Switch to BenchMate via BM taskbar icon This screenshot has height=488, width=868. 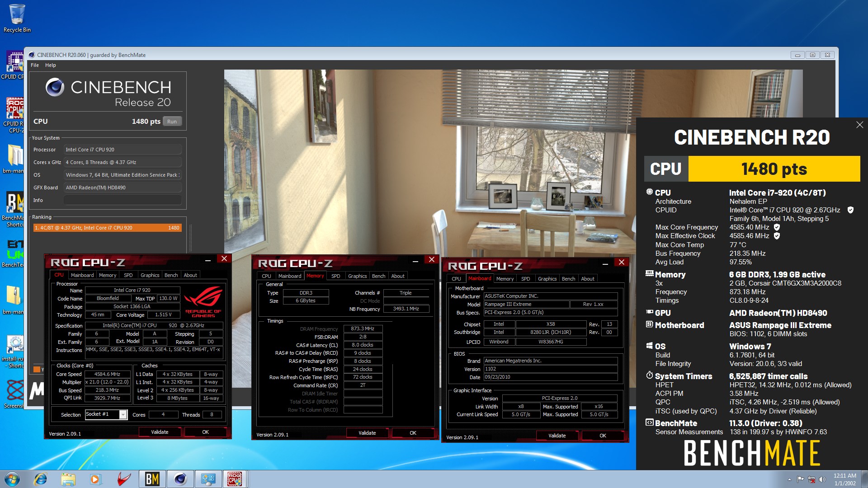click(152, 479)
